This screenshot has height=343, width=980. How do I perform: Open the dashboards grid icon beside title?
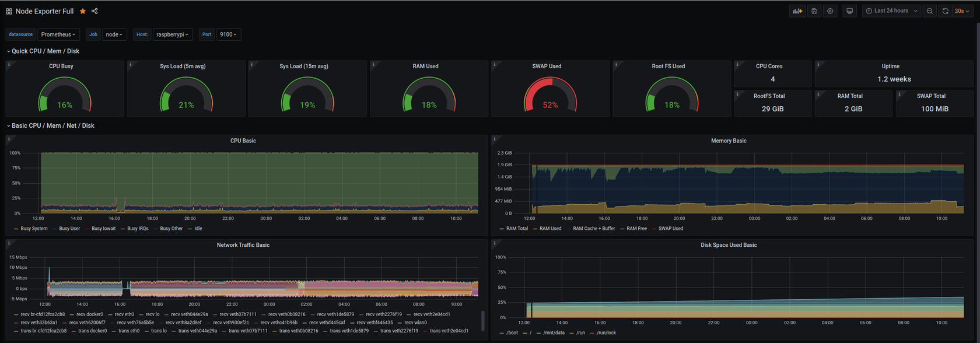pyautogui.click(x=9, y=11)
